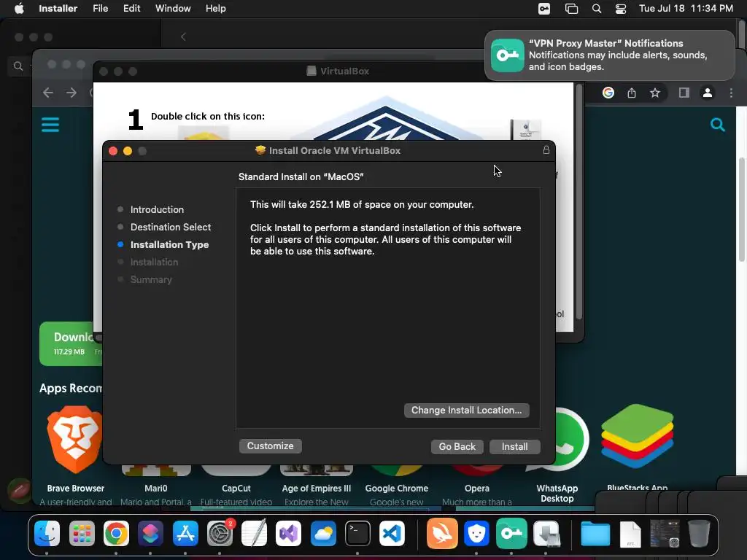Click the Go Back button
The width and height of the screenshot is (747, 560).
457,447
